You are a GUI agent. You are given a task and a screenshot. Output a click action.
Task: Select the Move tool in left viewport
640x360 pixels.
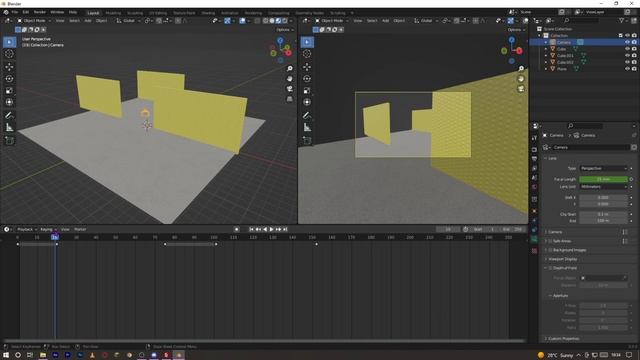tap(9, 67)
